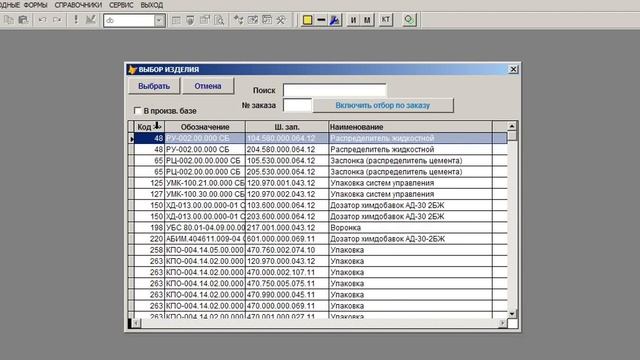Click the record selector of the highlighted row
This screenshot has width=640, height=360.
(131, 138)
